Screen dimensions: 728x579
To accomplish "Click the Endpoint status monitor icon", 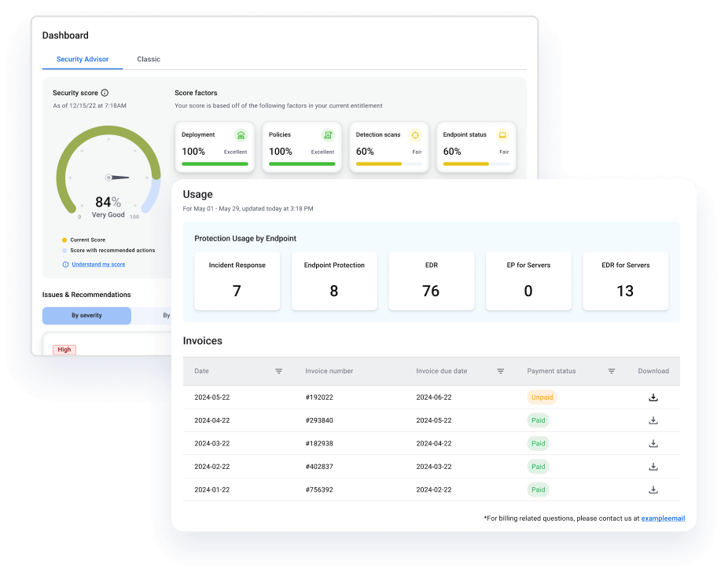I will (504, 134).
